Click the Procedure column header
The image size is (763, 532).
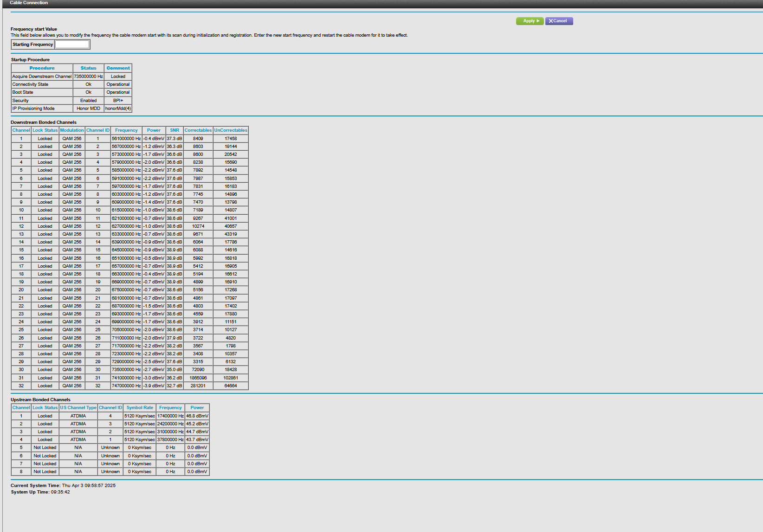(42, 68)
